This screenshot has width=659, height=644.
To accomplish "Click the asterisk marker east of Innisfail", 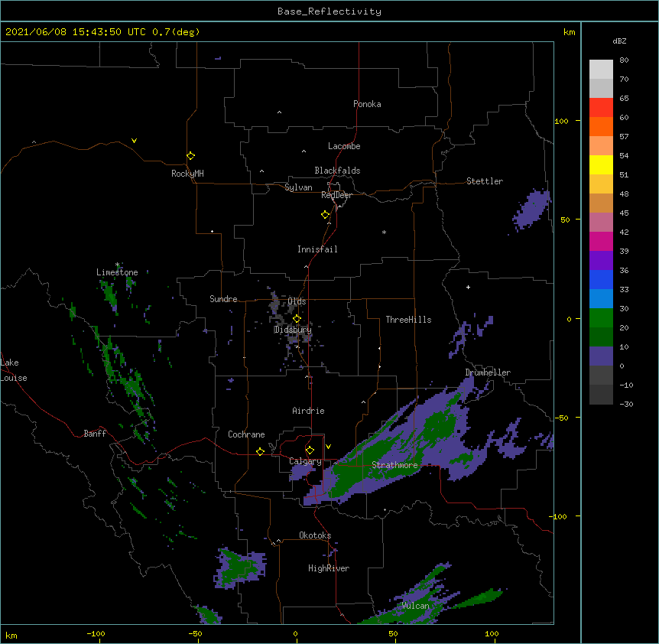I will (384, 232).
